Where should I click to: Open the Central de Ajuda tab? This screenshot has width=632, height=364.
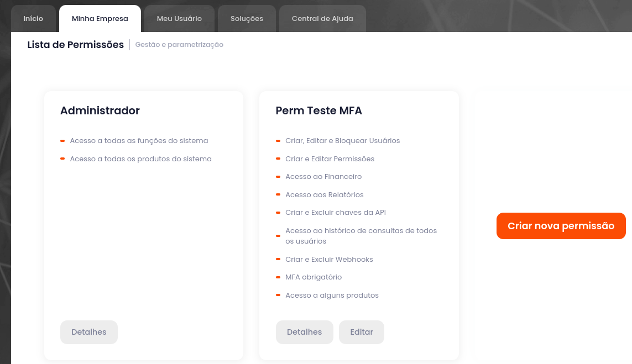(x=322, y=19)
